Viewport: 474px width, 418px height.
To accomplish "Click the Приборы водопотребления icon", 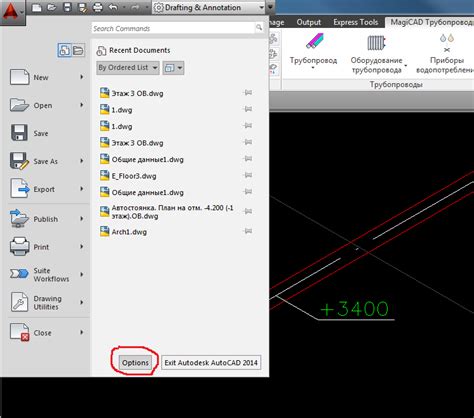I will tap(447, 42).
